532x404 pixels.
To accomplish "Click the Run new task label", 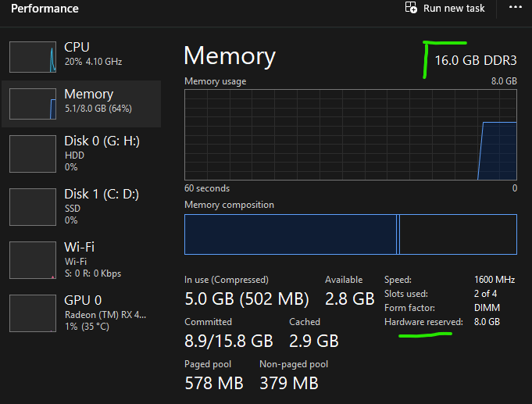I will coord(454,8).
